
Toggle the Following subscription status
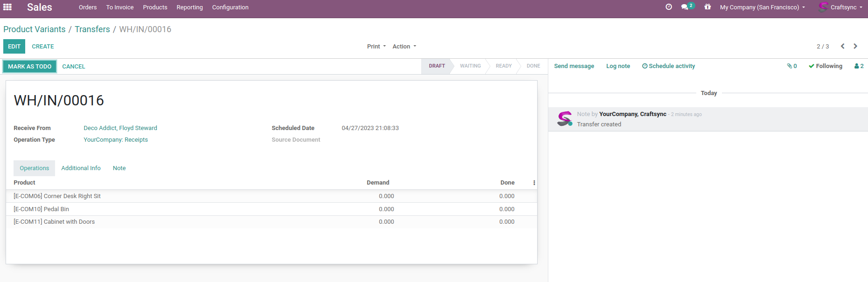coord(825,66)
